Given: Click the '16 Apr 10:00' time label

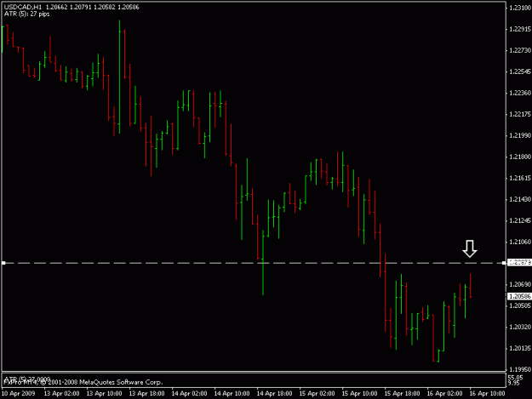Looking at the screenshot, I should [487, 394].
